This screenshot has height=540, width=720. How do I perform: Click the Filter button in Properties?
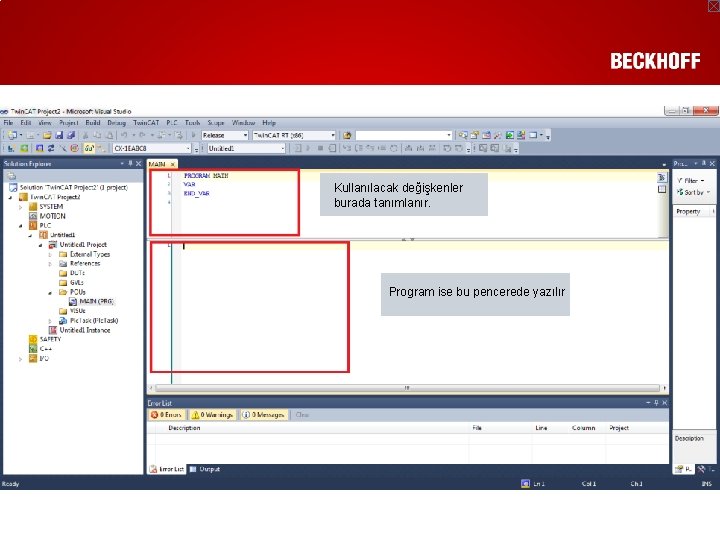coord(691,180)
